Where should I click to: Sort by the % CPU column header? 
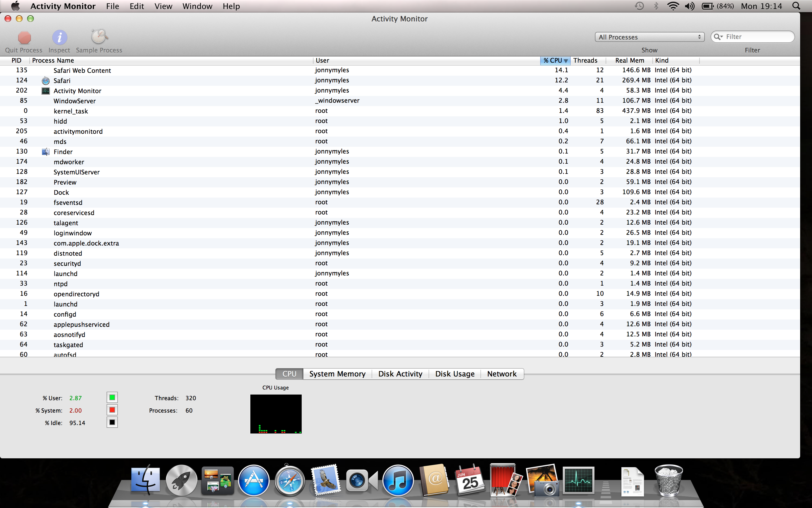click(x=556, y=60)
